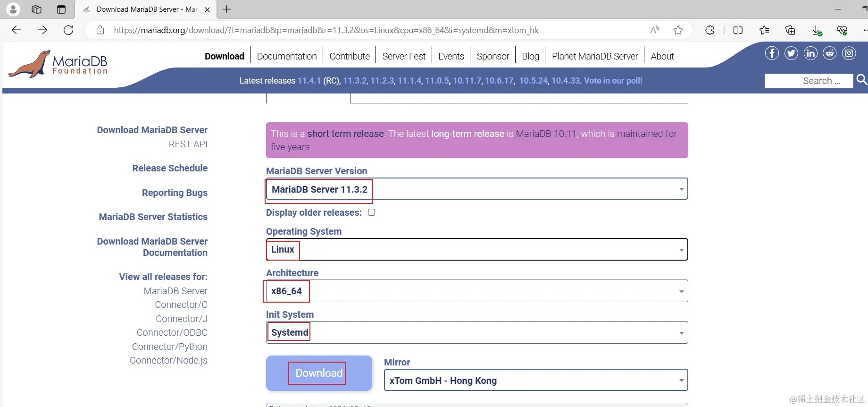
Task: Open a new tab with plus button
Action: pyautogui.click(x=227, y=9)
